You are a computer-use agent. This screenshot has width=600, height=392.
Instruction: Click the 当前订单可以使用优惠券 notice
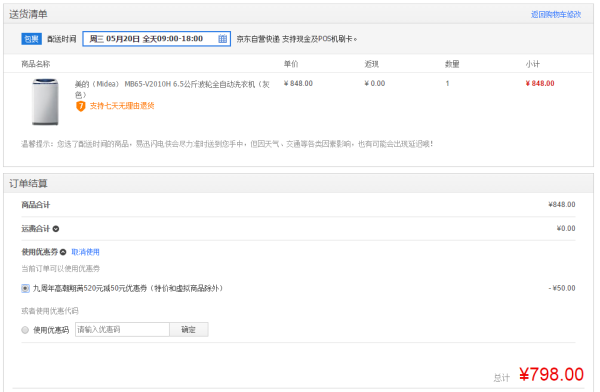point(60,269)
